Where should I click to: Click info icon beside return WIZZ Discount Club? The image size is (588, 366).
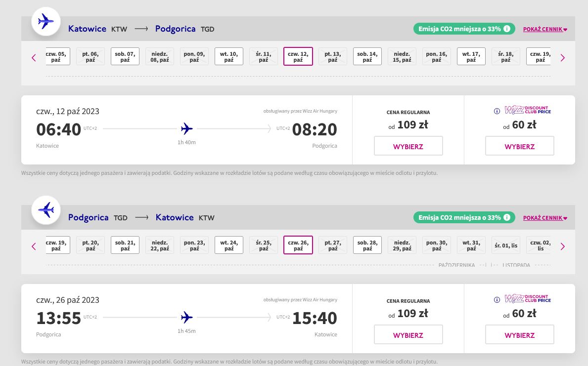tap(497, 300)
